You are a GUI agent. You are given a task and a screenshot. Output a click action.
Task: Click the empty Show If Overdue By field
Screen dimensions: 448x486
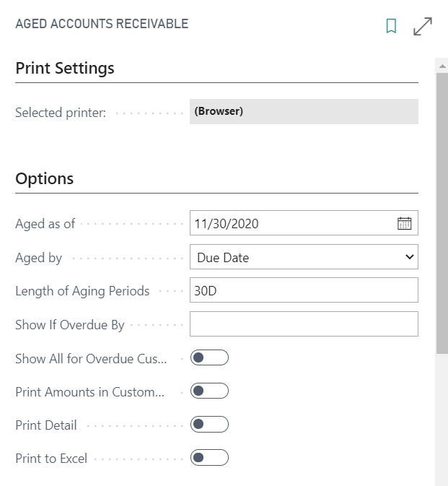[304, 324]
